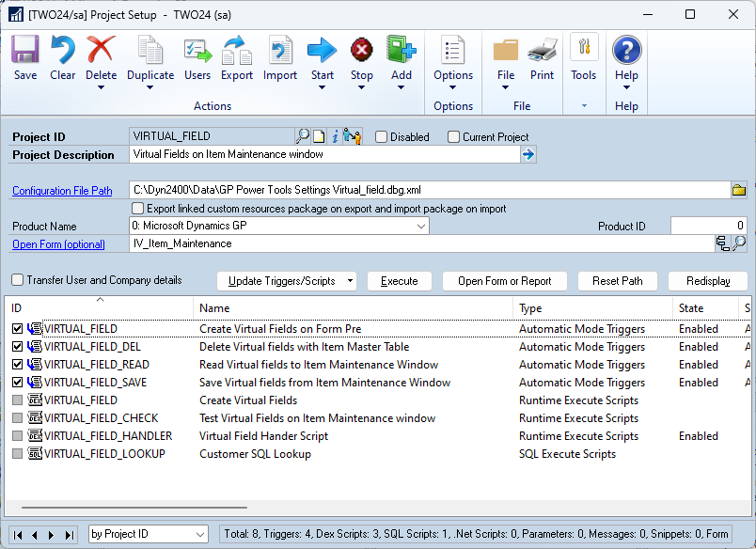
Task: Click the Export icon
Action: (237, 50)
